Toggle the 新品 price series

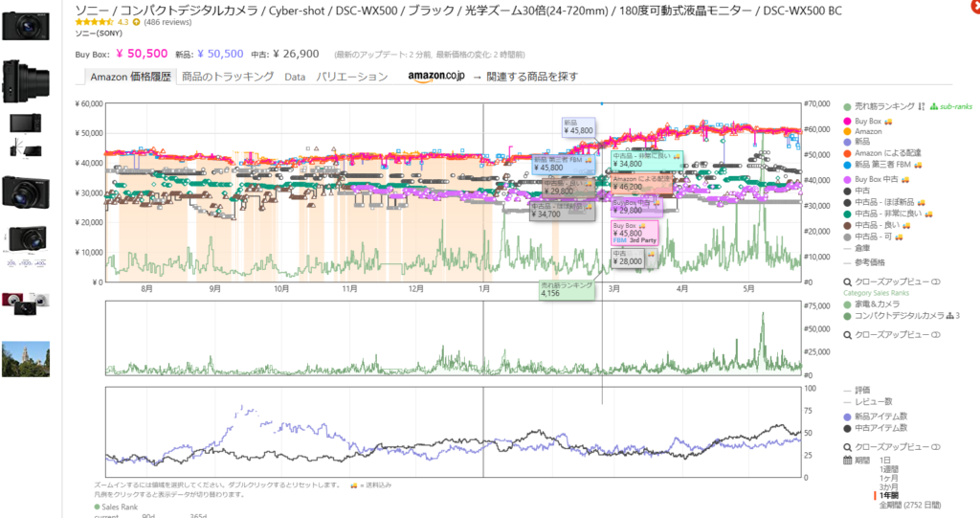[x=857, y=142]
